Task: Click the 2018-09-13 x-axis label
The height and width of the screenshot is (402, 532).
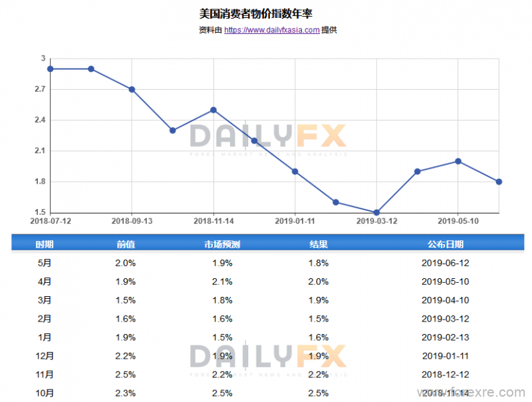Action: 132,221
